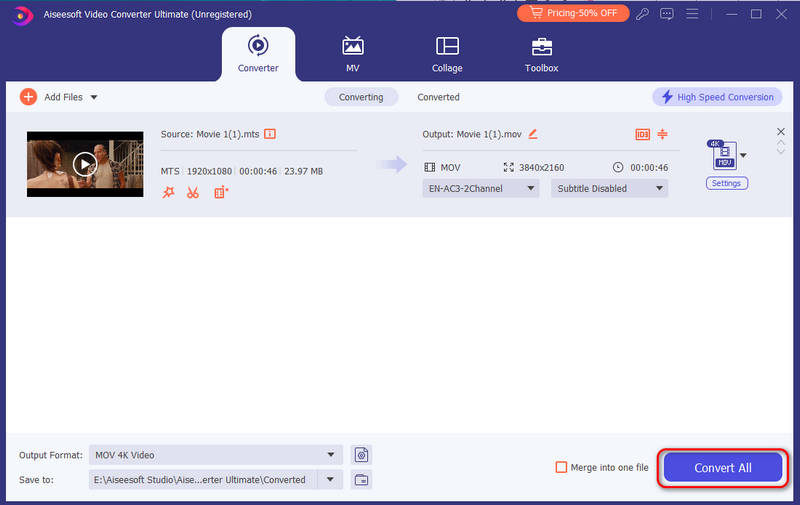This screenshot has width=800, height=505.
Task: Click the output resolution 3840x2160 text
Action: tap(541, 167)
